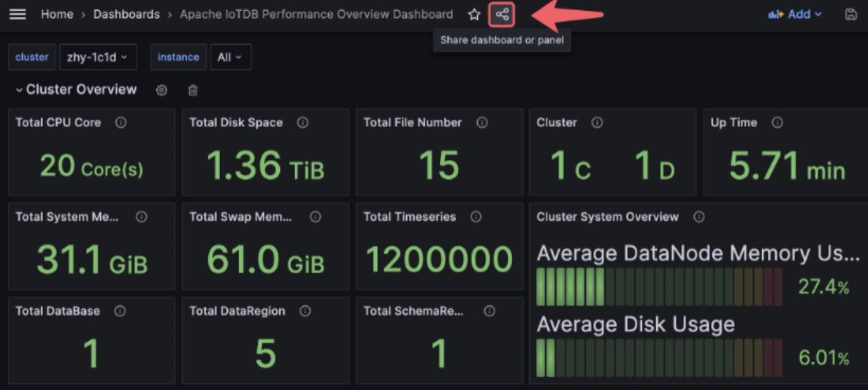Go to Home breadcrumb
This screenshot has height=390, width=868.
[x=57, y=15]
